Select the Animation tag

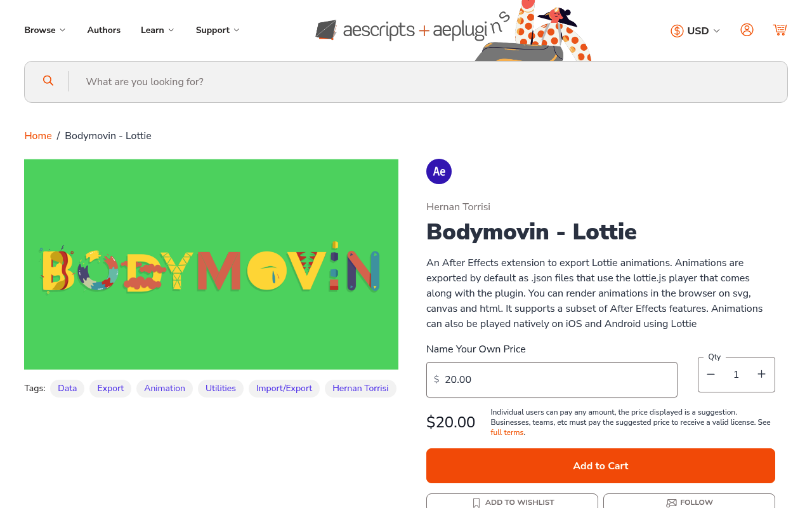164,388
